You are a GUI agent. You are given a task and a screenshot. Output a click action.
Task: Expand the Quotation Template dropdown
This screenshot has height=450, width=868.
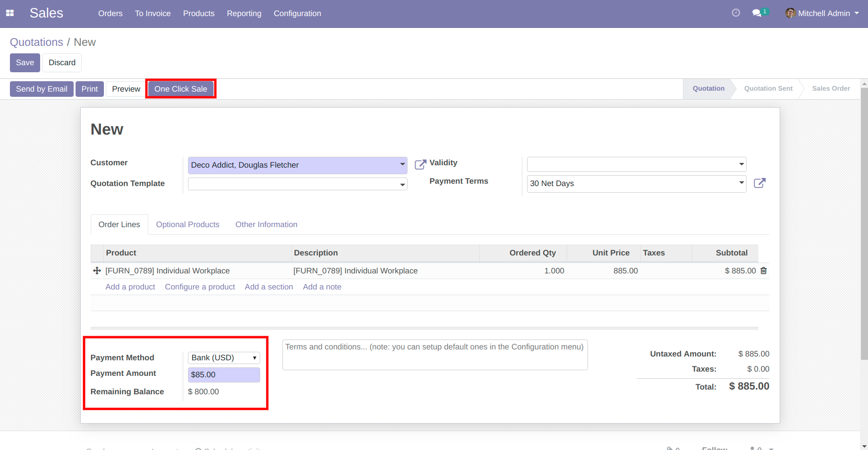coord(402,184)
